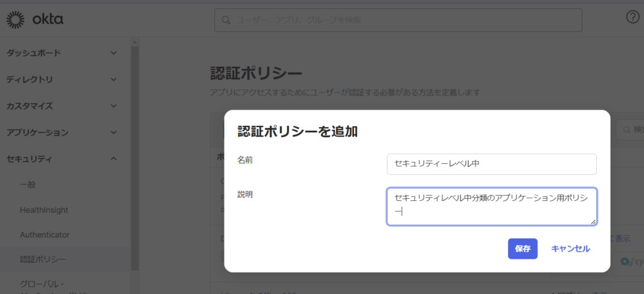Click the 説明 label in the dialog
644x294 pixels.
(245, 195)
